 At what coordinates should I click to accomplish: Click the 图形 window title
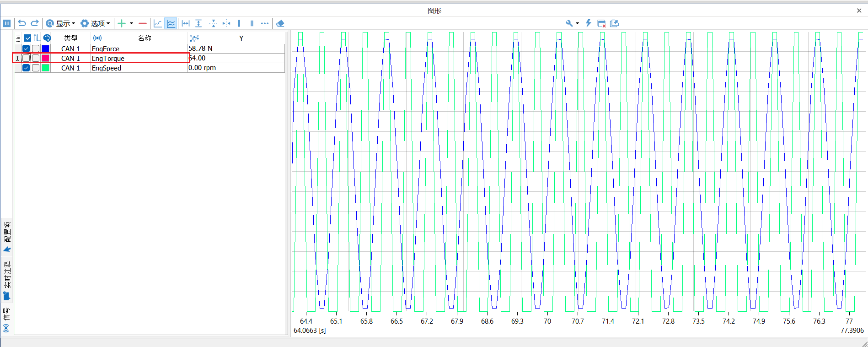434,11
